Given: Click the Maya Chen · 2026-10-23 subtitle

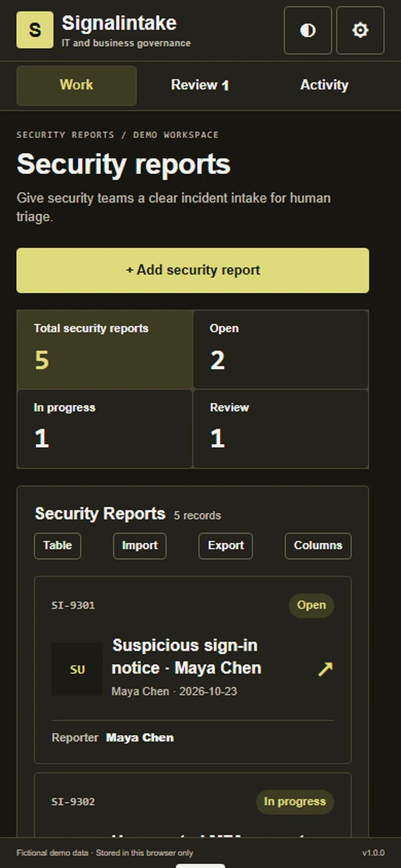Looking at the screenshot, I should pos(174,691).
